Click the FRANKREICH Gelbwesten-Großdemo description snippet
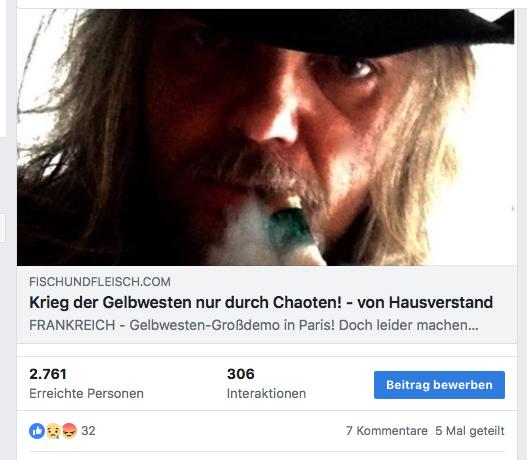The image size is (527, 460). pos(254,325)
